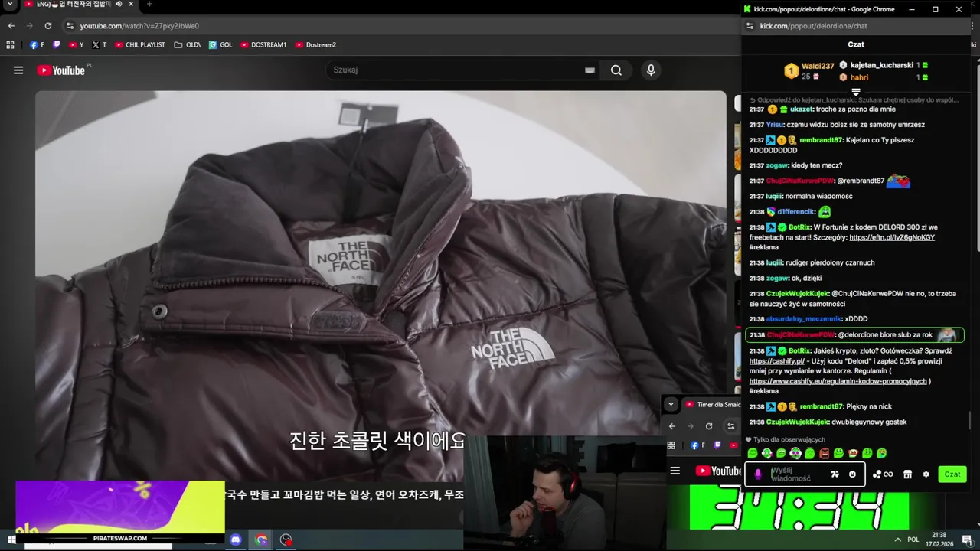The height and width of the screenshot is (551, 980).
Task: Click the YouTube search magnifier button
Action: (x=616, y=70)
